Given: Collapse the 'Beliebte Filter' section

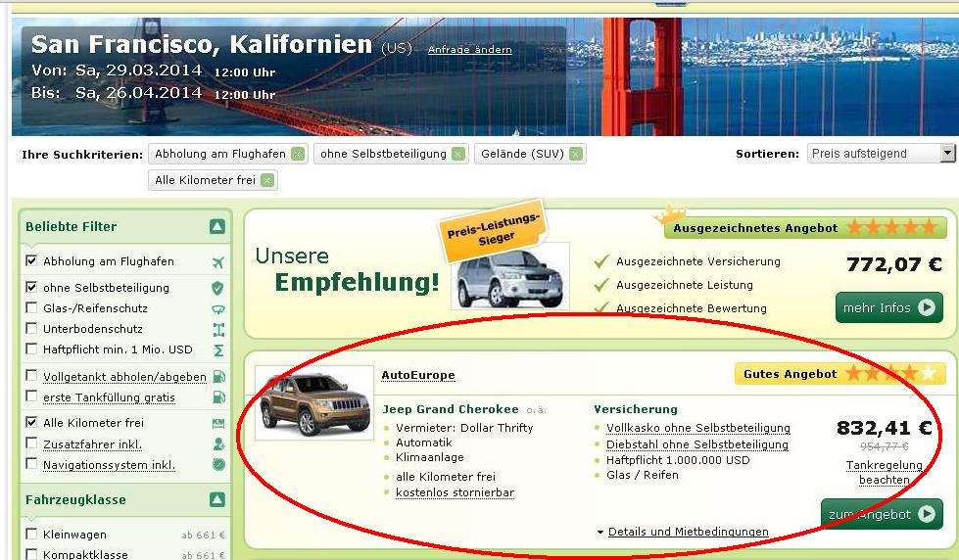Looking at the screenshot, I should (216, 227).
